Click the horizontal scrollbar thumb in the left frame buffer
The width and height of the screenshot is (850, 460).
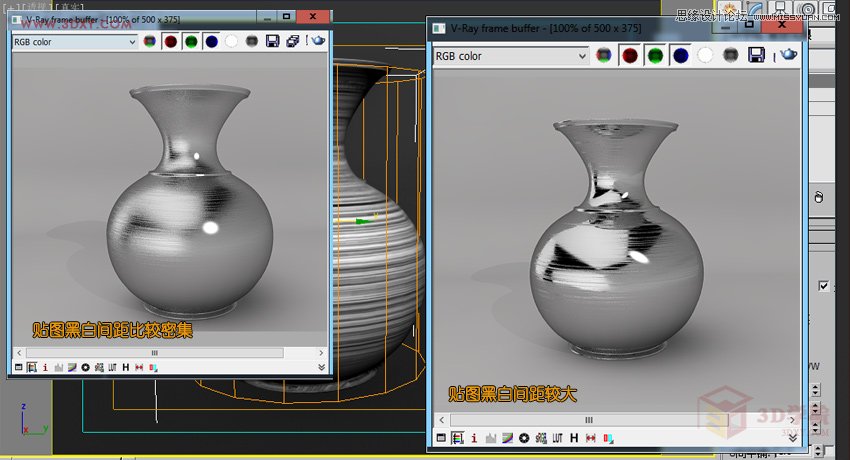pyautogui.click(x=154, y=353)
